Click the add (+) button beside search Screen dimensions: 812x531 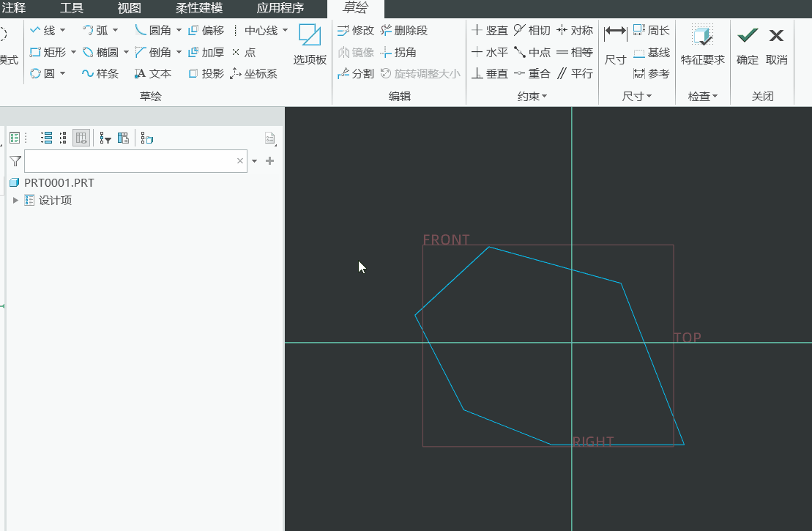[x=269, y=161]
